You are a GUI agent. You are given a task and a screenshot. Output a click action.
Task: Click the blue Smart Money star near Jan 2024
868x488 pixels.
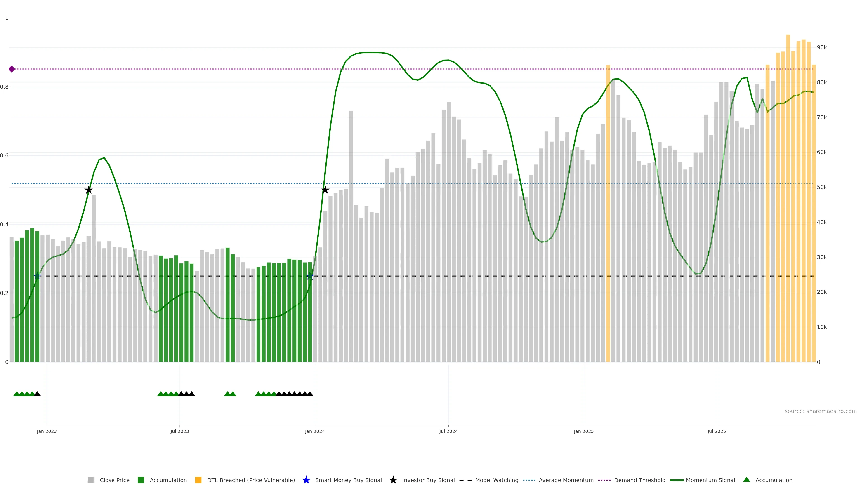(310, 276)
